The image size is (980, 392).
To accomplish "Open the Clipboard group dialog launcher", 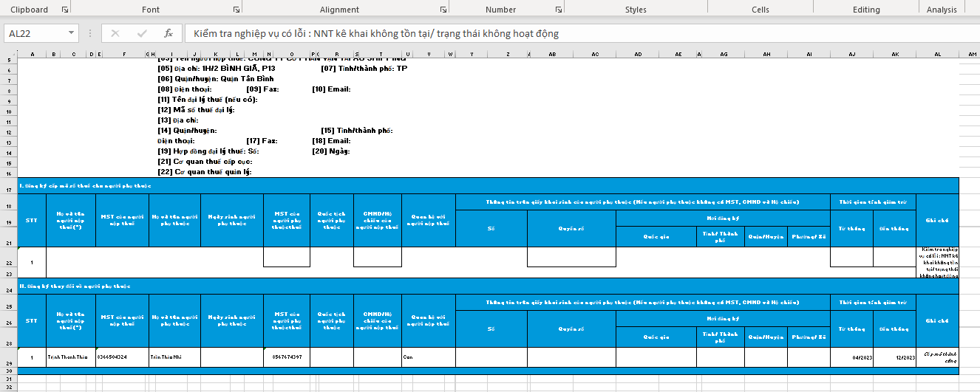I will click(65, 10).
